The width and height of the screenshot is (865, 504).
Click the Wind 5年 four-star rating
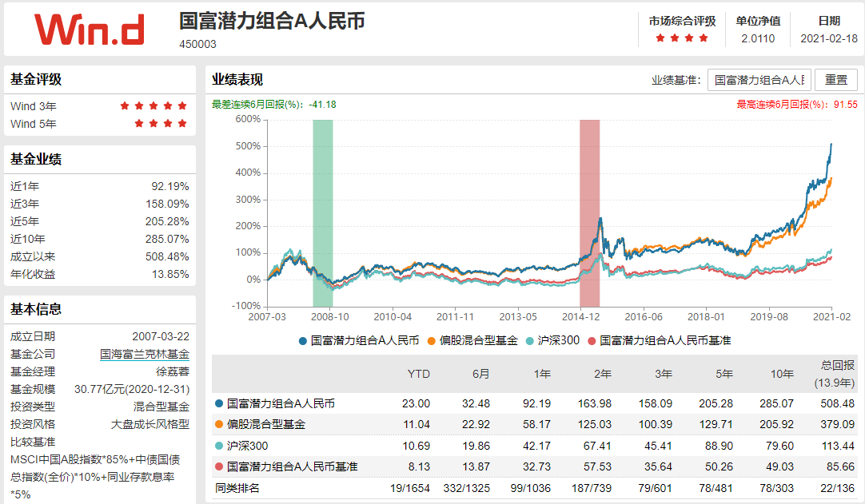pos(161,124)
